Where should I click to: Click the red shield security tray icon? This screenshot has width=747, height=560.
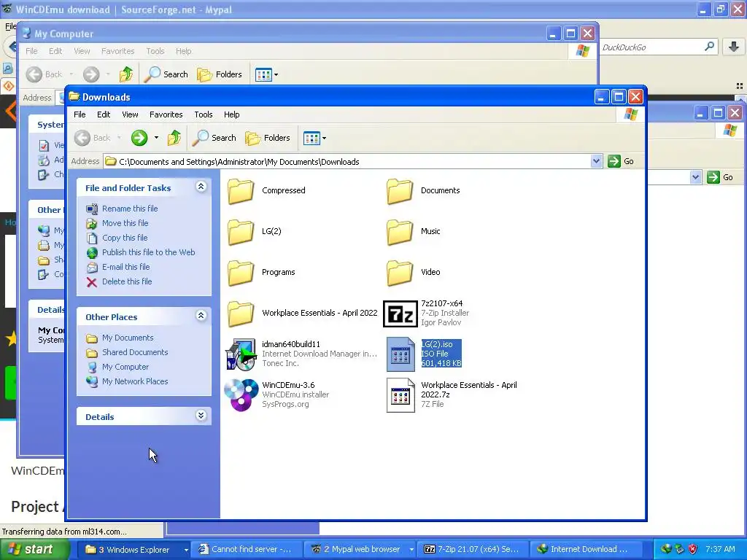(693, 549)
